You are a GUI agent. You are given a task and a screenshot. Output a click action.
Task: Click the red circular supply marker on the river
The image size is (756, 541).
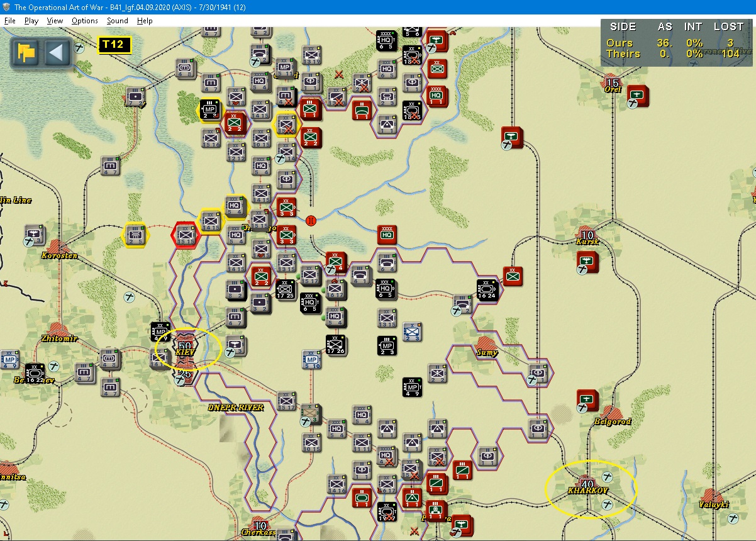click(311, 220)
